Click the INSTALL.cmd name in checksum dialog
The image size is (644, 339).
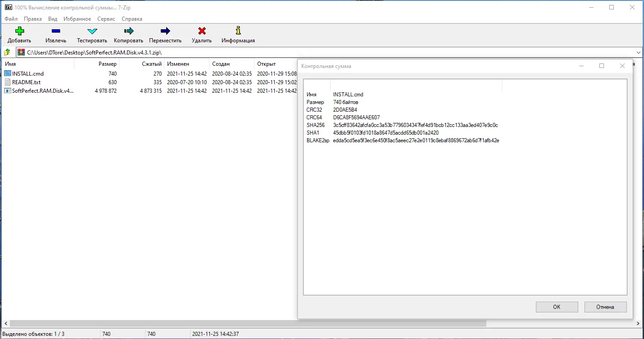pyautogui.click(x=348, y=95)
